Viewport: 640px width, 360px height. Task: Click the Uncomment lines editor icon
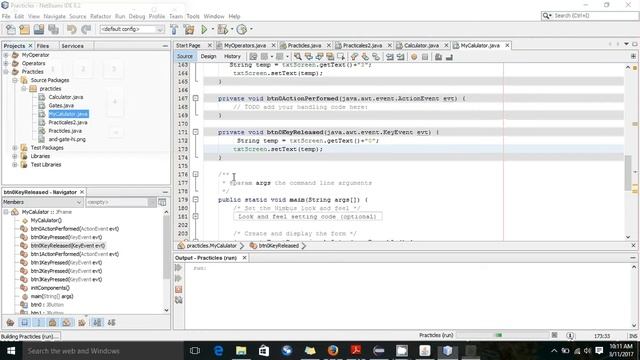coord(449,57)
